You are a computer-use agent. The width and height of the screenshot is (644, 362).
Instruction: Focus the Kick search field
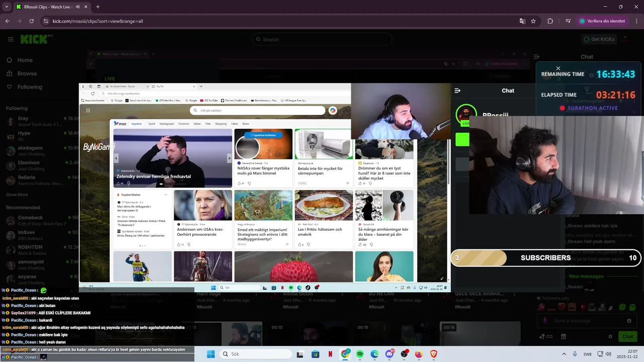pos(322,39)
